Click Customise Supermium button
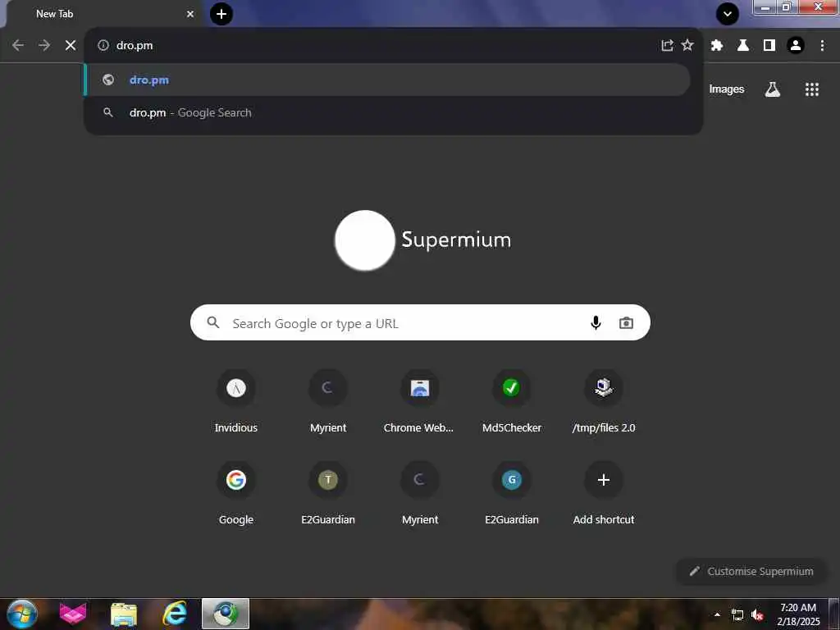Screen dimensions: 840x630 [x=751, y=571]
